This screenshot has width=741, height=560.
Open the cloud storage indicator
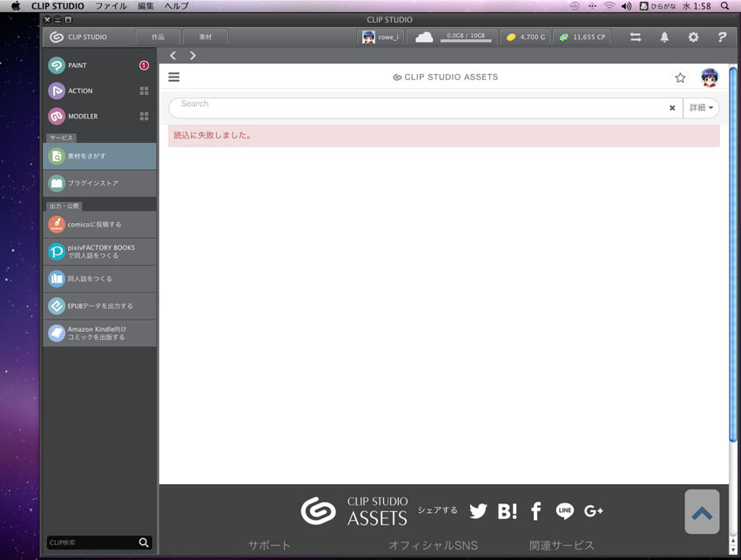point(424,37)
